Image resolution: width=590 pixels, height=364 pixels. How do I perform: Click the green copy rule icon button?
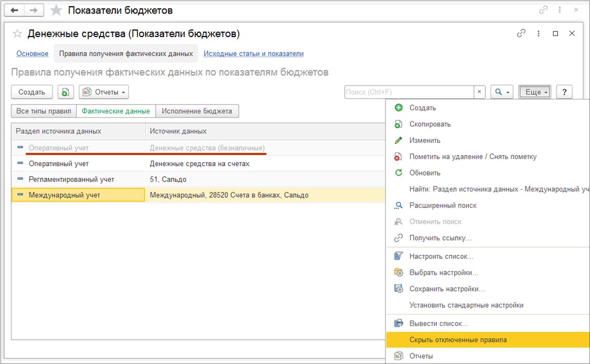[65, 92]
